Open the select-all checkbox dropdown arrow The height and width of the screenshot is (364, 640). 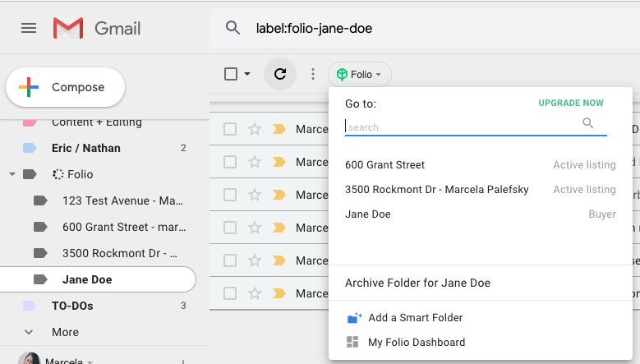(x=247, y=74)
